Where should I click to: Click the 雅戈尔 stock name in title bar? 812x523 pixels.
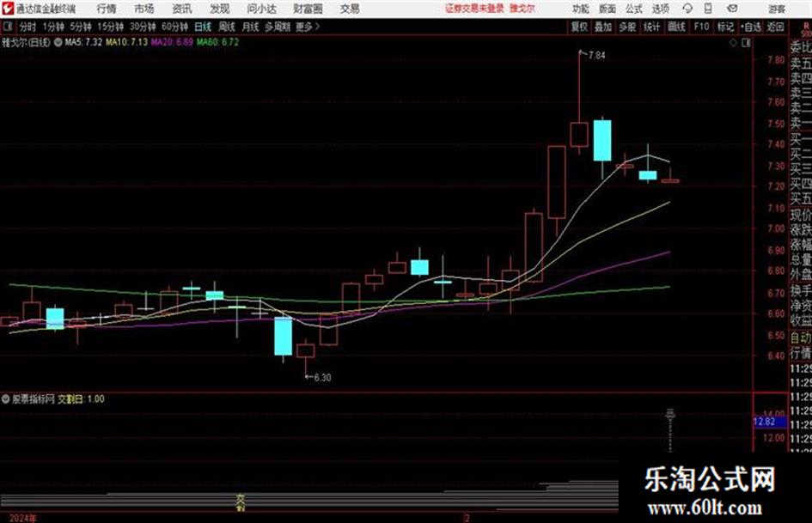(x=522, y=9)
